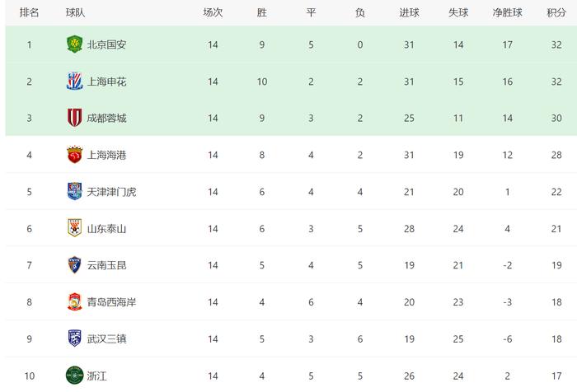The image size is (577, 392).
Task: Click the Tianjin Jinmen Tiger logo
Action: tap(74, 191)
